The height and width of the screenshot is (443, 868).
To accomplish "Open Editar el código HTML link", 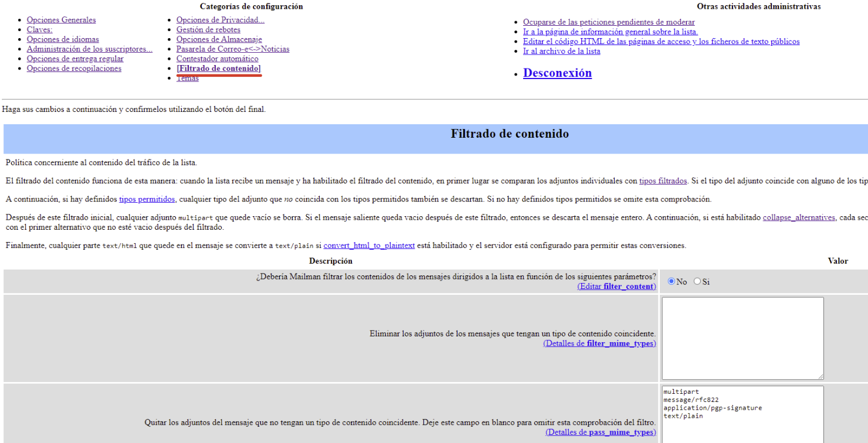I will 662,42.
